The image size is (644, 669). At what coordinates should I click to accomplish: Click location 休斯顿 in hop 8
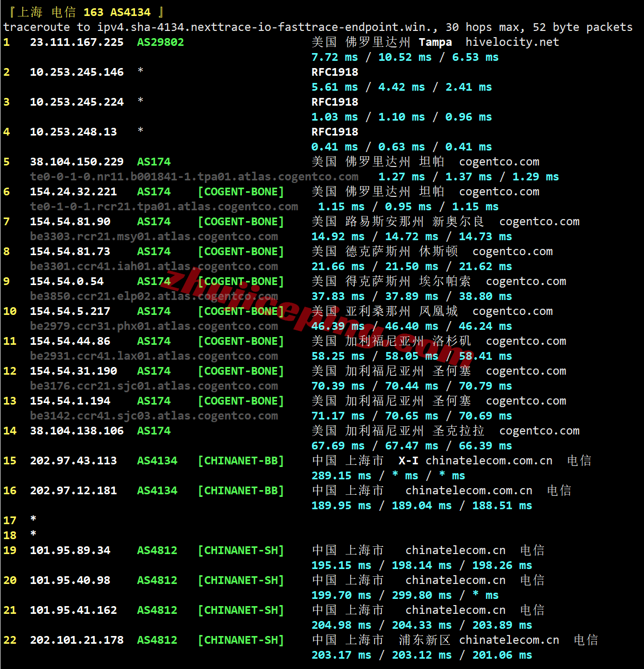pyautogui.click(x=439, y=252)
